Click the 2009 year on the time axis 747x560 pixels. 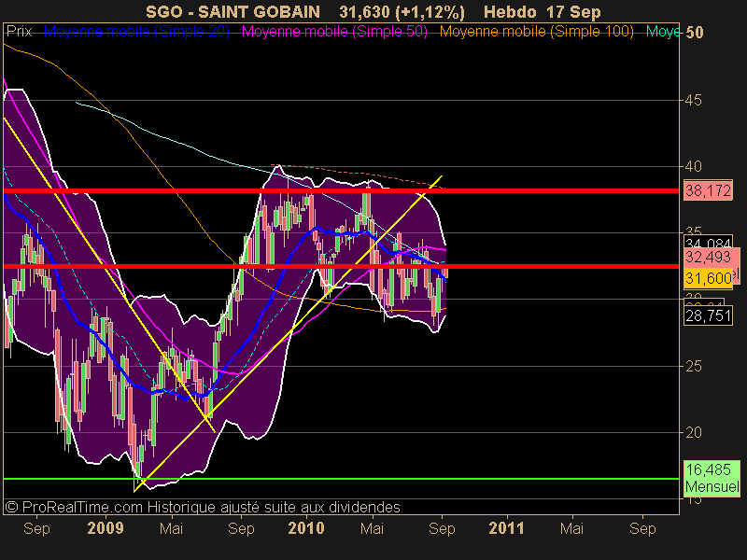click(x=106, y=528)
